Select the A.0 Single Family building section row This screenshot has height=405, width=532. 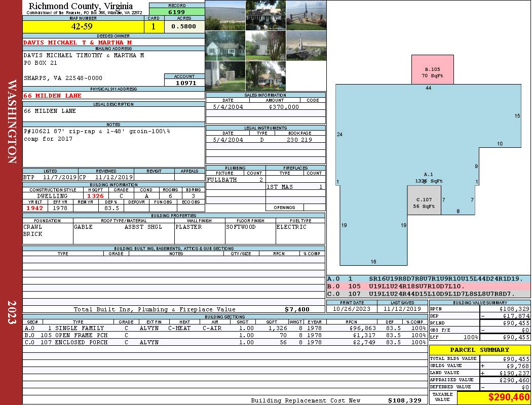coord(225,328)
